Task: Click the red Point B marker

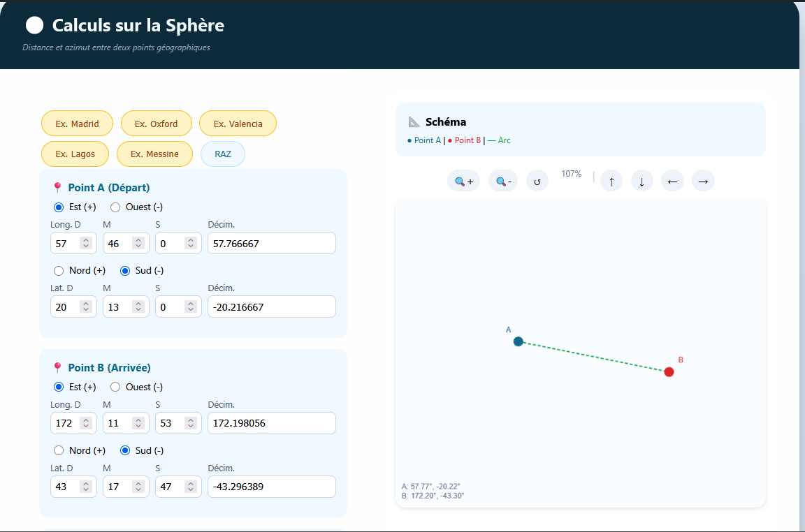Action: click(x=669, y=371)
